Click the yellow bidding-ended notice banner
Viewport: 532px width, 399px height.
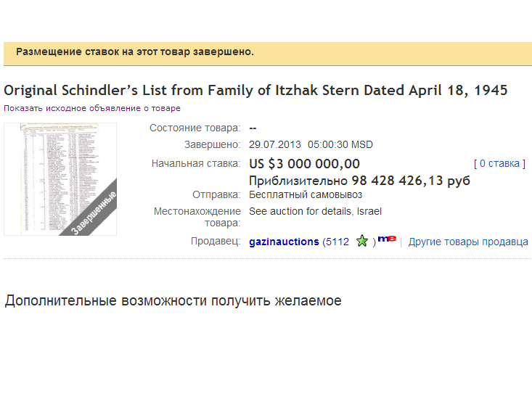[267, 53]
